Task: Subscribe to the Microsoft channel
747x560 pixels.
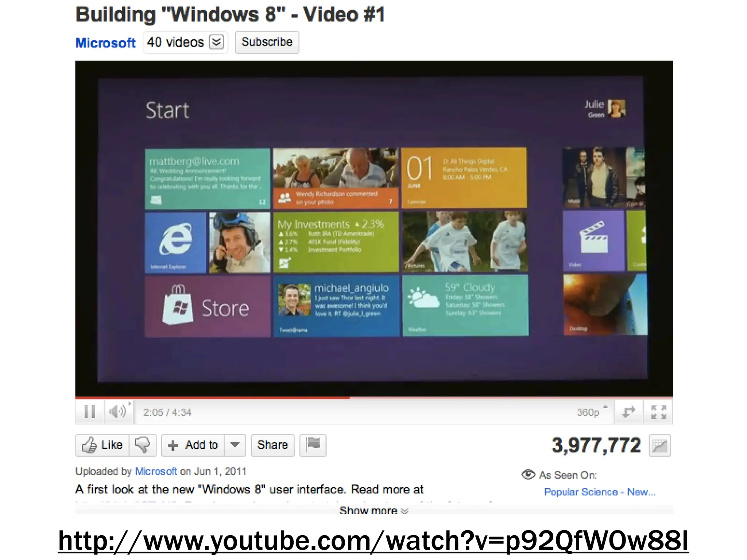Action: tap(267, 42)
